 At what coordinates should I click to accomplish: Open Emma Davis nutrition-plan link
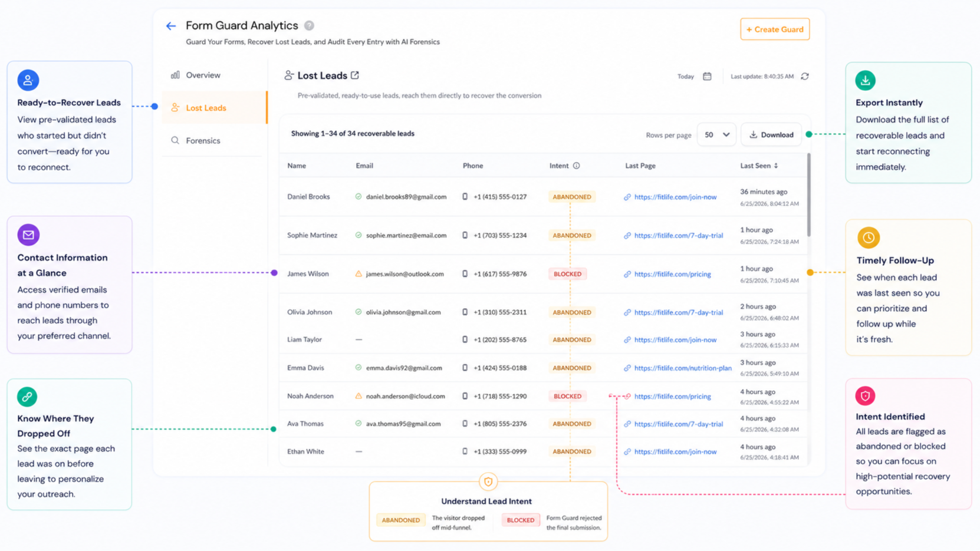(683, 368)
